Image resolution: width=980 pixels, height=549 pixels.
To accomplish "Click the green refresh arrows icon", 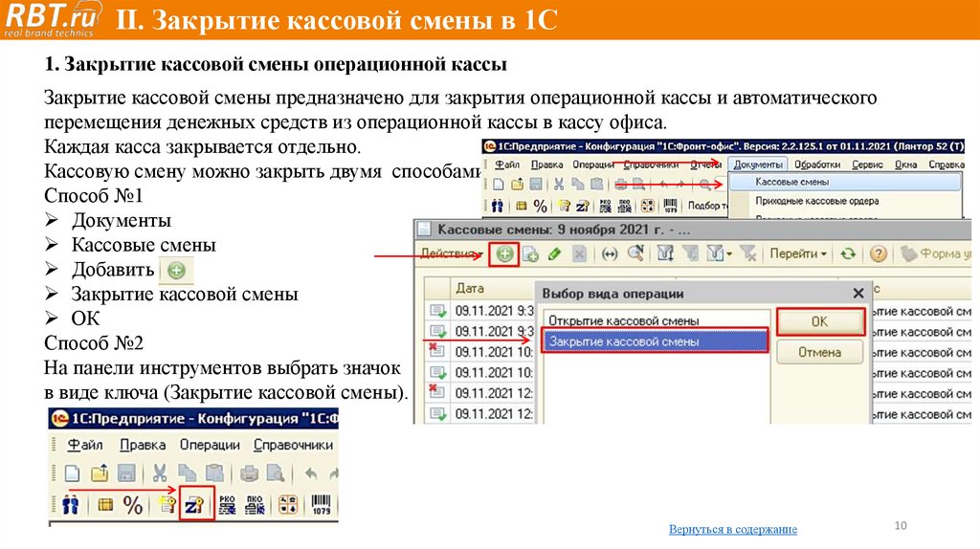I will pos(848,253).
